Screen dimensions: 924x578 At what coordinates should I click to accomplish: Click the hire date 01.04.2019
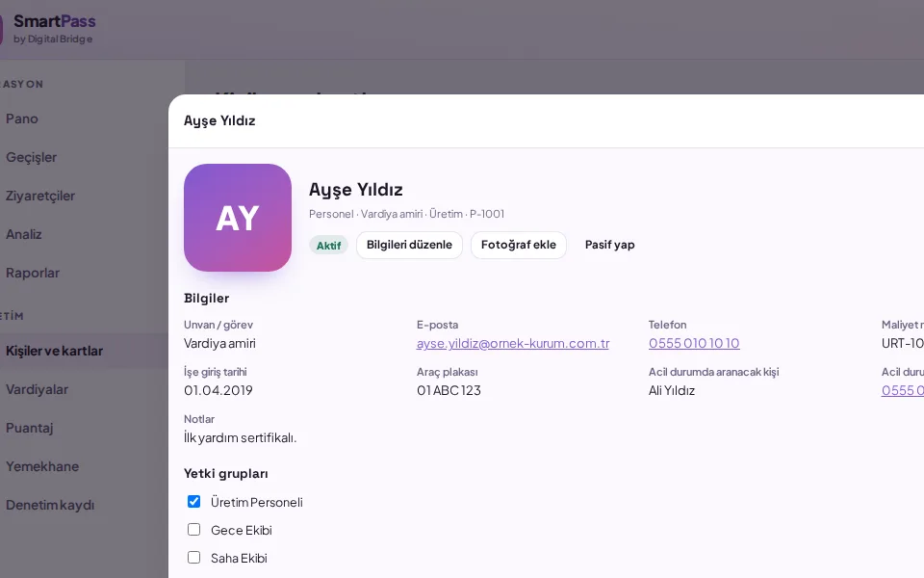coord(218,390)
